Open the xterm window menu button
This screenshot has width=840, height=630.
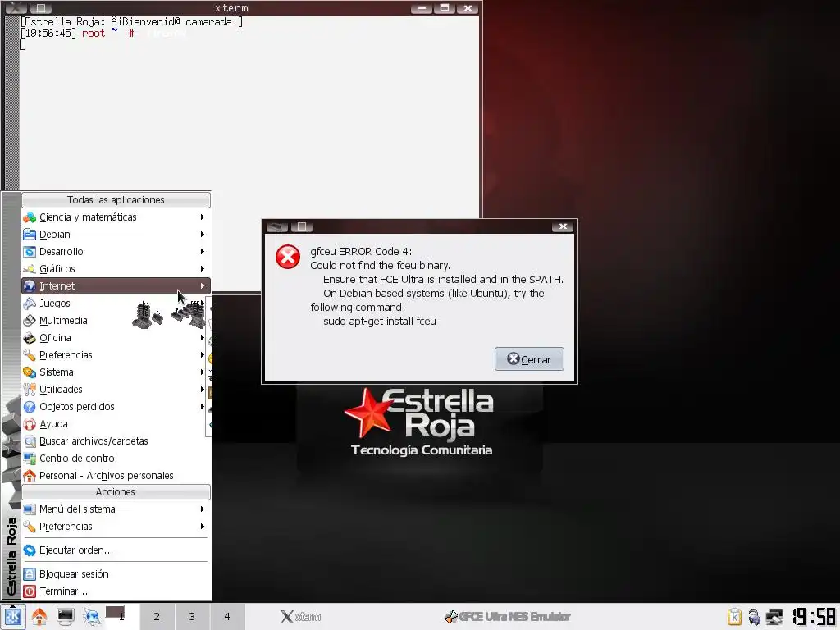[16, 7]
